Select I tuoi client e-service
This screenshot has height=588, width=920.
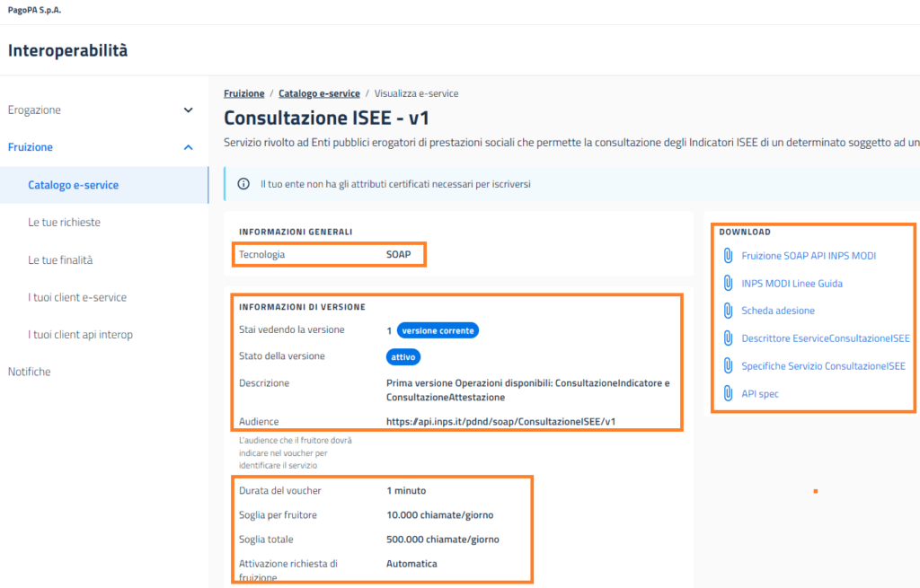77,297
